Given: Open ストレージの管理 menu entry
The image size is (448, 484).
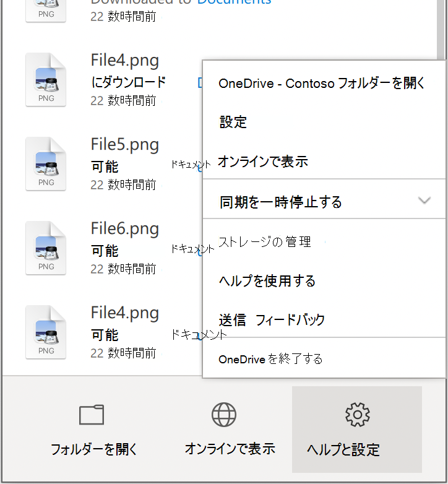Looking at the screenshot, I should (x=324, y=241).
